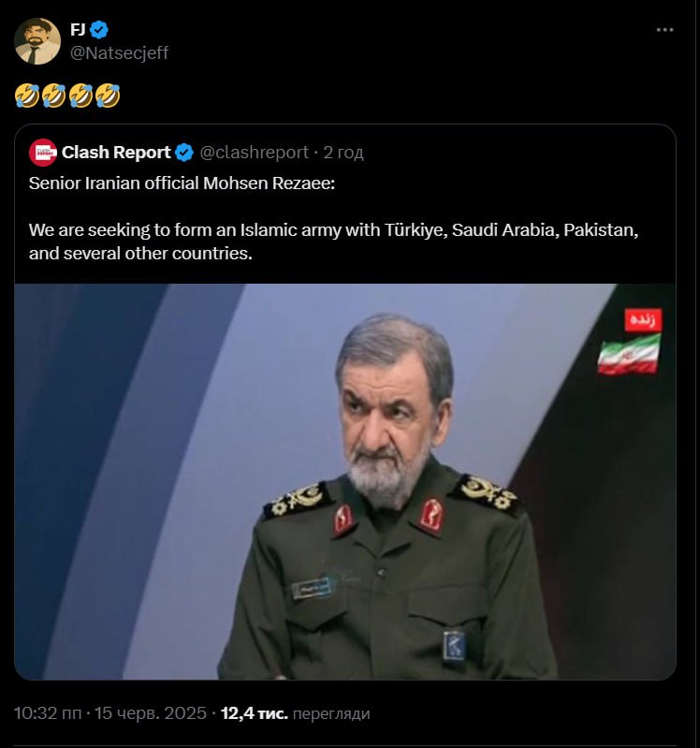Click the first laughing emoji in the post
Screen dimensions: 700x748
[27, 95]
